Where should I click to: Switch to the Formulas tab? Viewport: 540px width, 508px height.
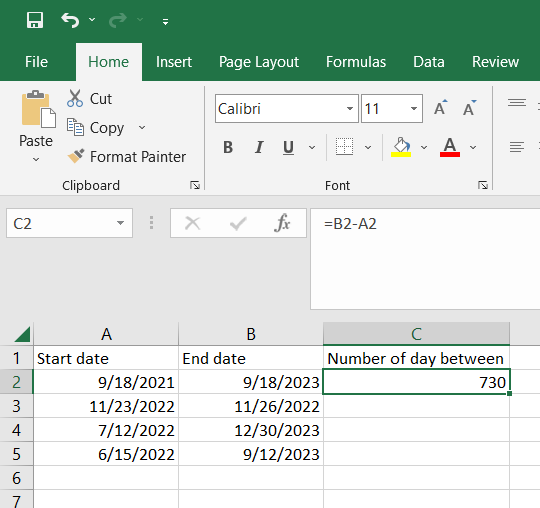click(x=356, y=62)
